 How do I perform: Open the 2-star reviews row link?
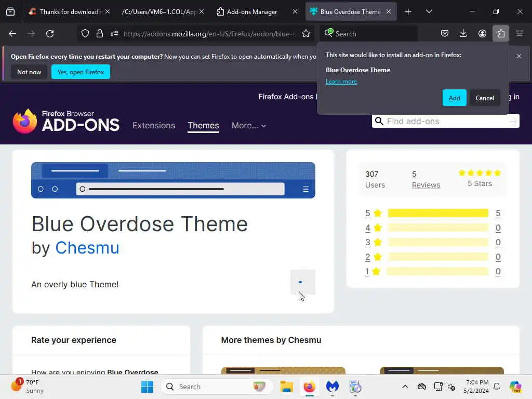[433, 257]
